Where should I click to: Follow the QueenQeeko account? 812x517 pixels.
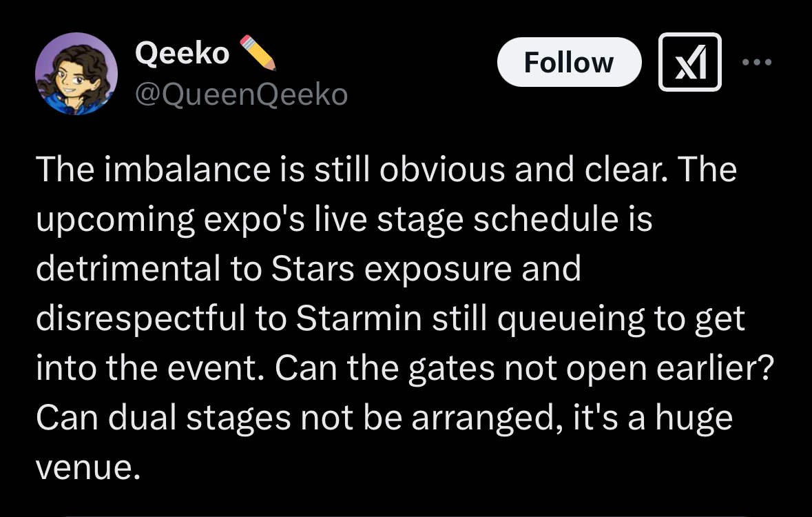tap(568, 62)
